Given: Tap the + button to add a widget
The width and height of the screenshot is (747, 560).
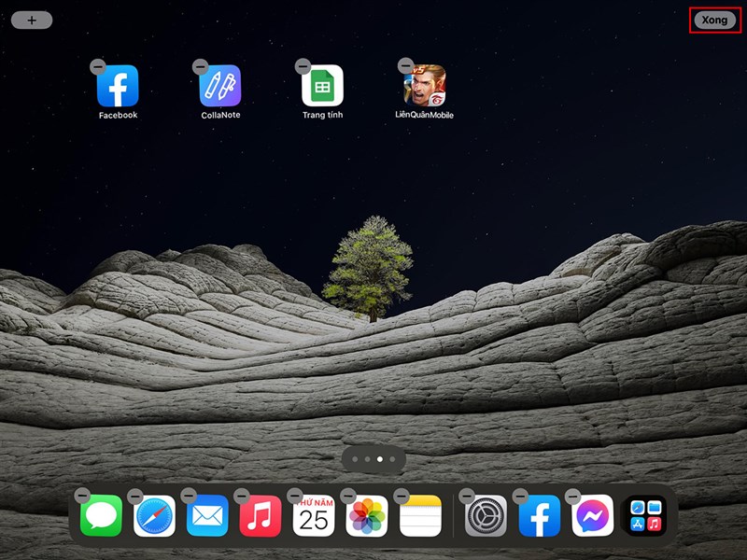Looking at the screenshot, I should [34, 19].
